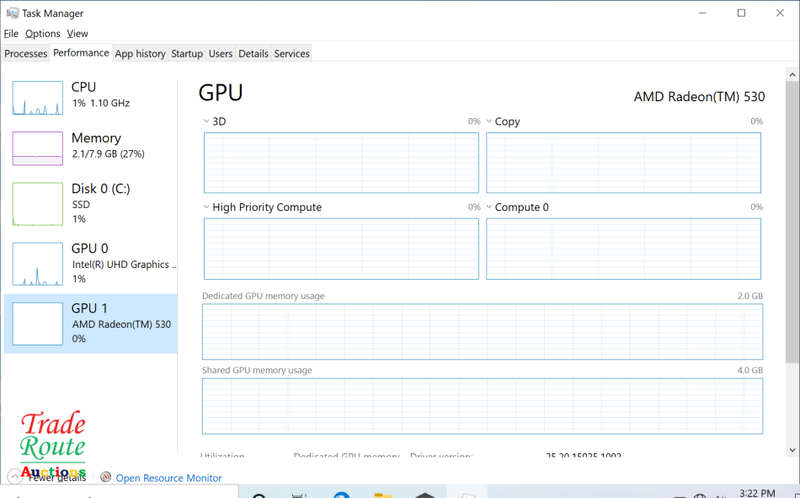Click the Resource Monitor gauge icon
Viewport: 800px width, 498px height.
tap(106, 477)
